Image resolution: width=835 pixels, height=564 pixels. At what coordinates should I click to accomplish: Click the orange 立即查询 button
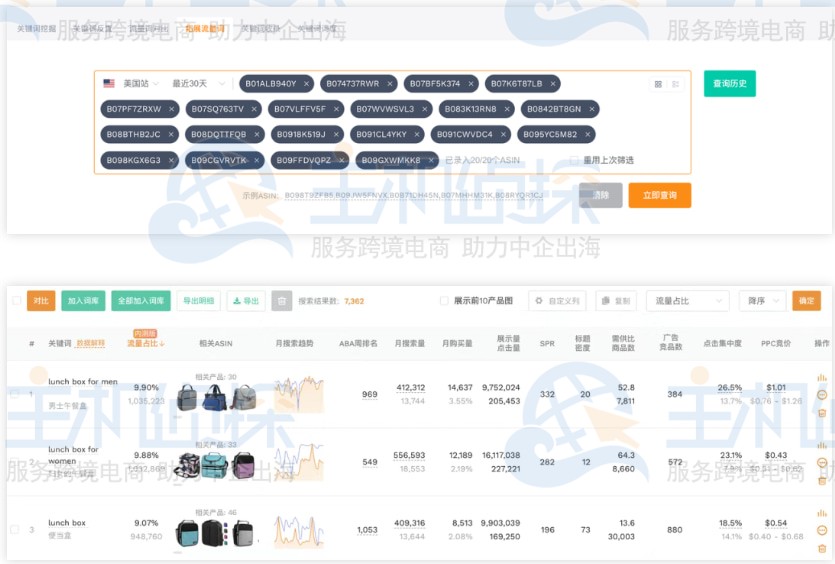(660, 195)
